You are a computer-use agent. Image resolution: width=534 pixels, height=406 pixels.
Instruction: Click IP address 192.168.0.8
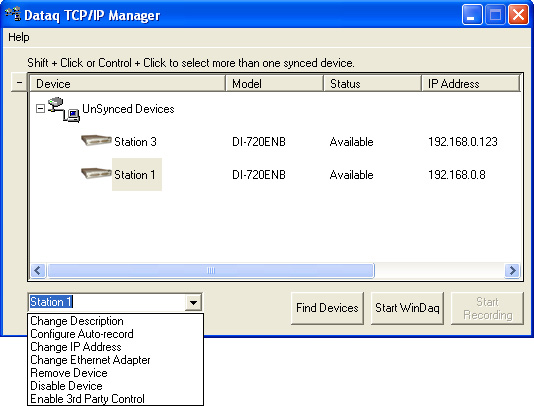click(x=457, y=175)
